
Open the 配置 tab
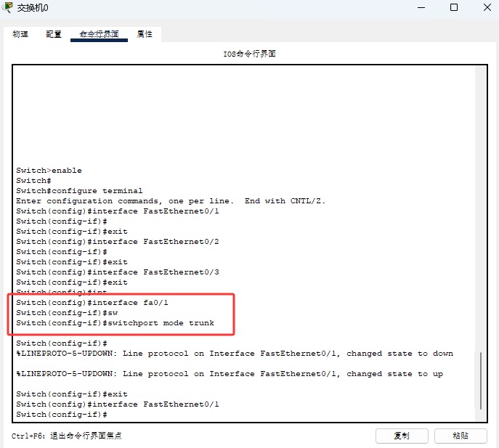(x=54, y=34)
